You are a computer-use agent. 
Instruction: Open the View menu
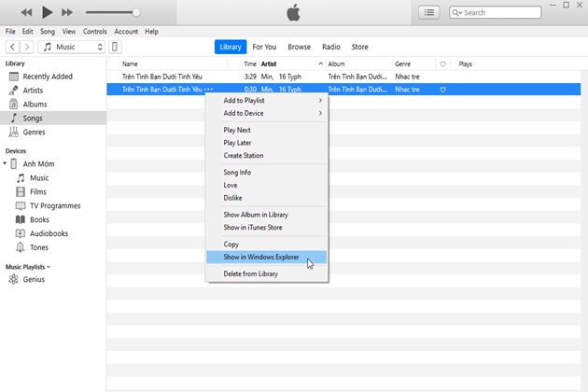point(69,32)
